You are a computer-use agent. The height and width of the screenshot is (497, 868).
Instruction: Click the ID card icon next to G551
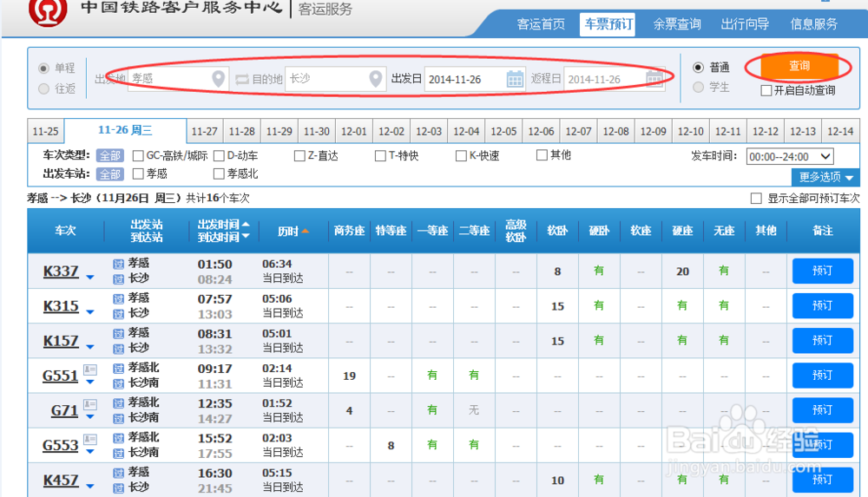(90, 369)
